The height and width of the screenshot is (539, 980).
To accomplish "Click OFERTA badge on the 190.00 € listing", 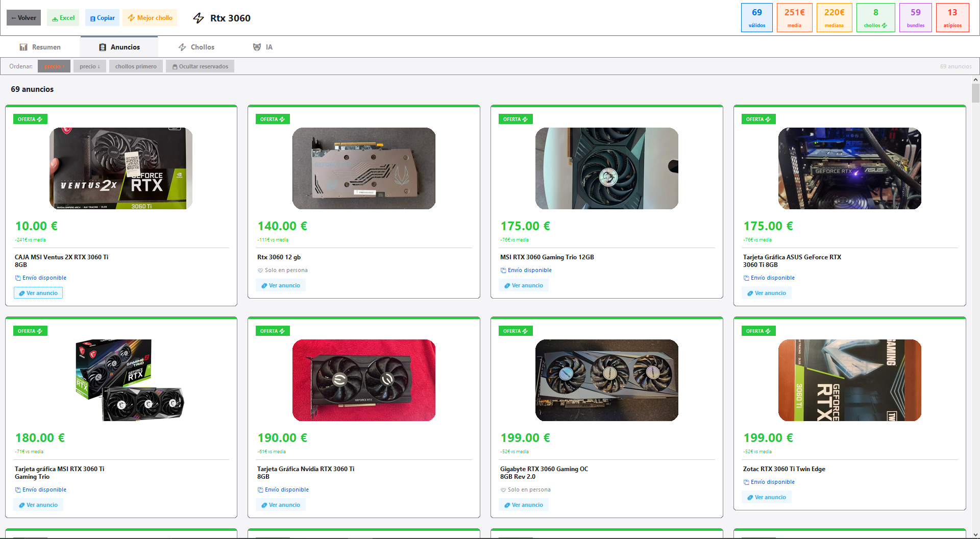I will (273, 331).
